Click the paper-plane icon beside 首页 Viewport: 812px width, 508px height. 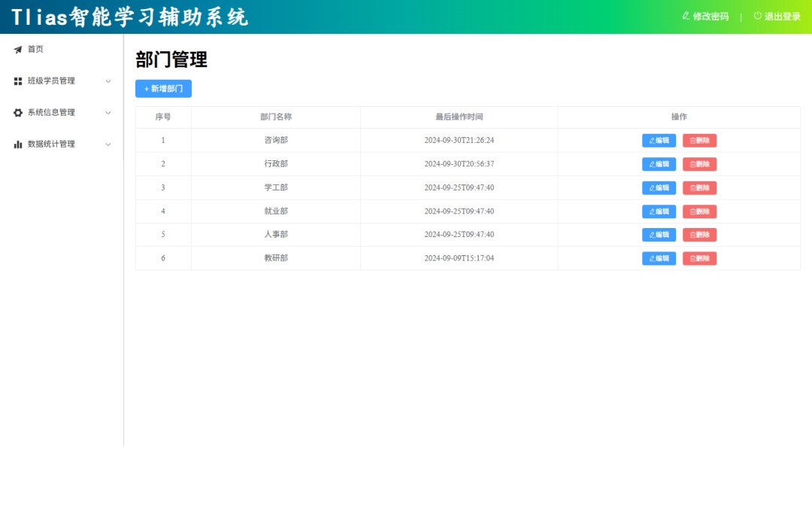click(x=18, y=50)
